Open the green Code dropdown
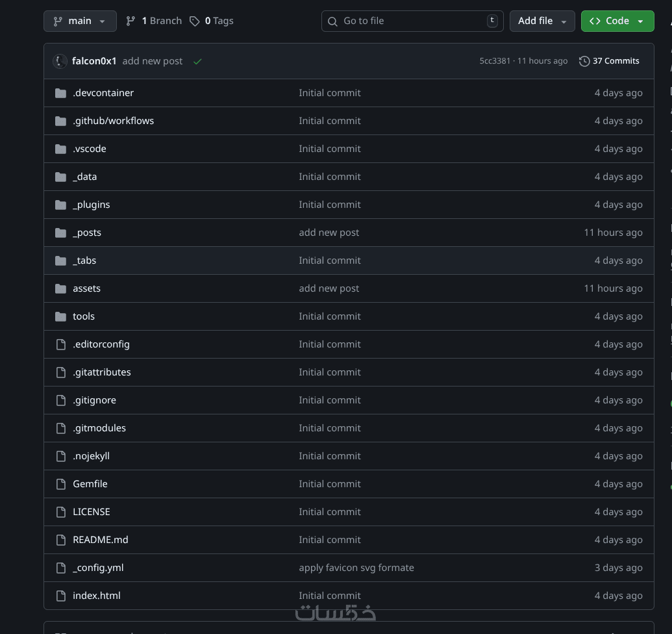672x634 pixels. click(617, 21)
